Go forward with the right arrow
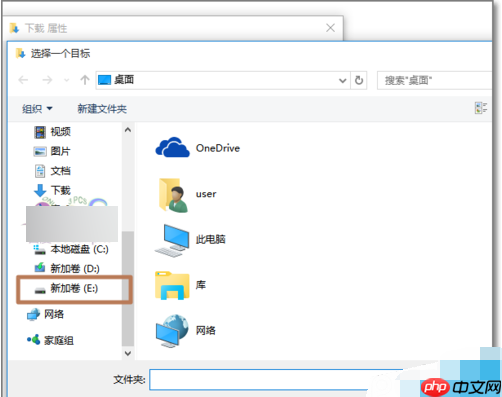This screenshot has height=397, width=502. coord(47,80)
